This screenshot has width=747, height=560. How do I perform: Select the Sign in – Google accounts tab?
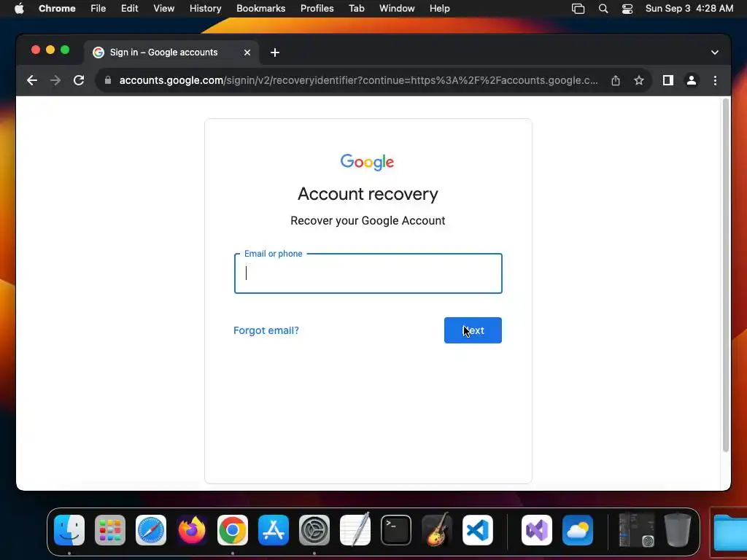click(171, 52)
